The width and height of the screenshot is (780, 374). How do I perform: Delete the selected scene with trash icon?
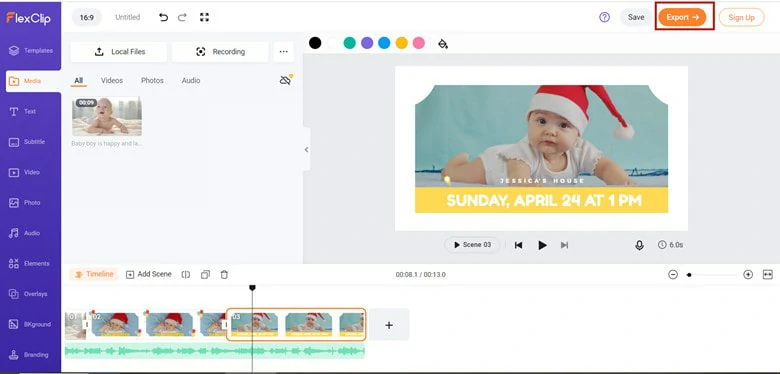click(224, 275)
